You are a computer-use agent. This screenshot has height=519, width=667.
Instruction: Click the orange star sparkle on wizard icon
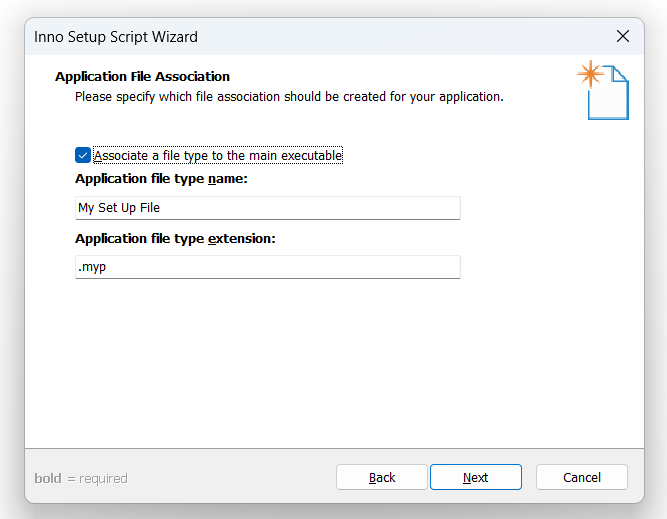point(590,74)
